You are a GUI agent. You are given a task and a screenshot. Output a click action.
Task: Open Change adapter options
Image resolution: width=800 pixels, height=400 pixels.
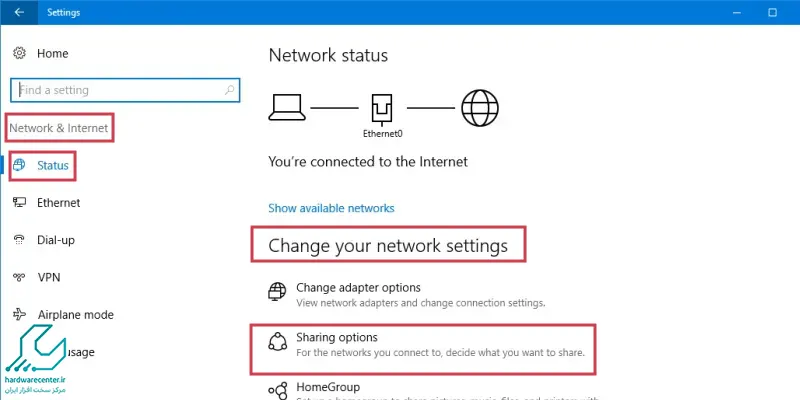click(x=358, y=287)
